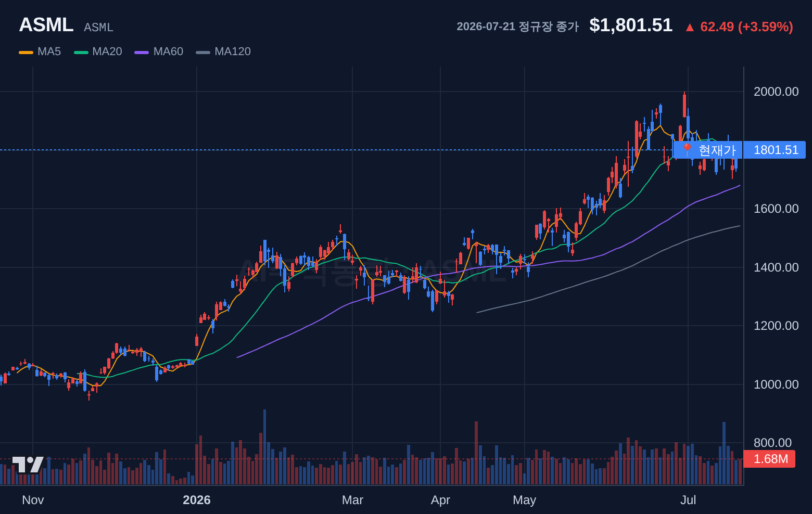Click the gray MA120 color swatch

[x=203, y=52]
